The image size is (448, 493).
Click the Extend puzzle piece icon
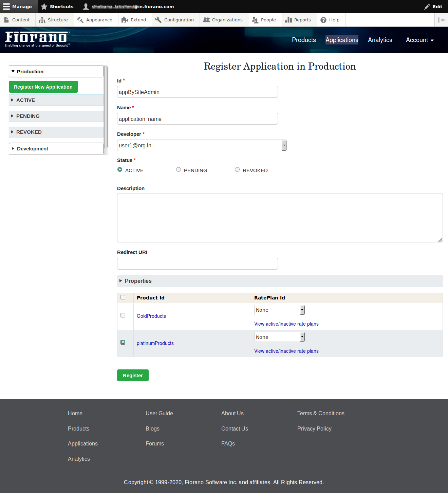tap(125, 20)
